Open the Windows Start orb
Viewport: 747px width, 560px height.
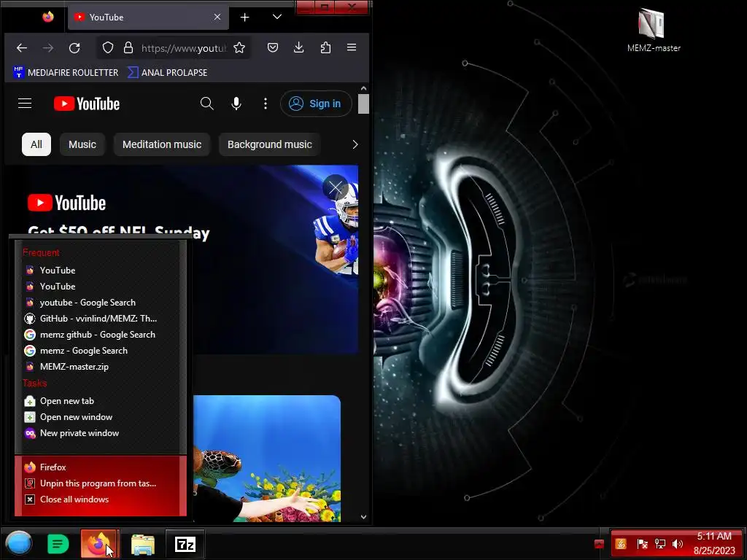tap(18, 543)
